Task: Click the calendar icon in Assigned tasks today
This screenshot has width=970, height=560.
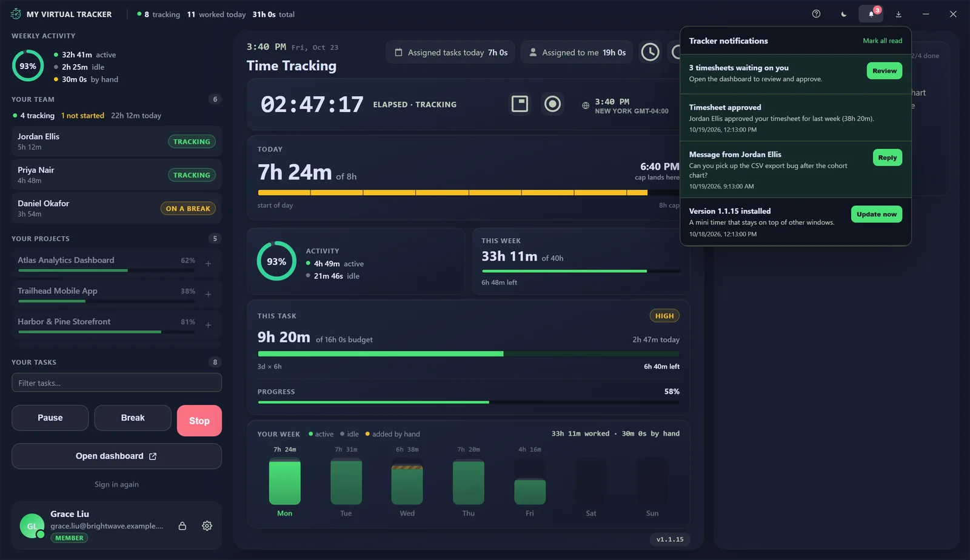Action: [x=398, y=52]
